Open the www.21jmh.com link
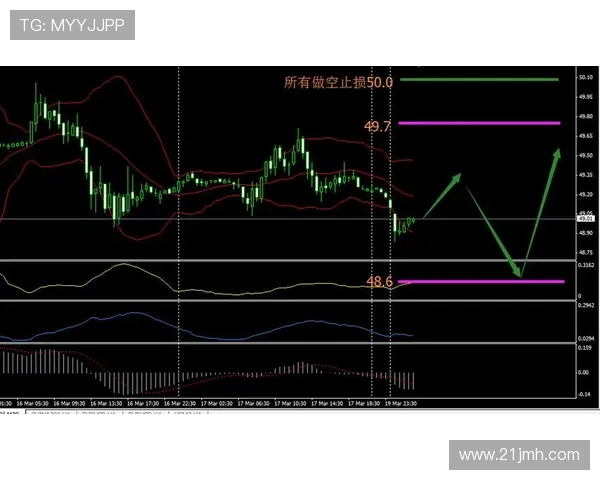The width and height of the screenshot is (600, 480). tap(519, 455)
